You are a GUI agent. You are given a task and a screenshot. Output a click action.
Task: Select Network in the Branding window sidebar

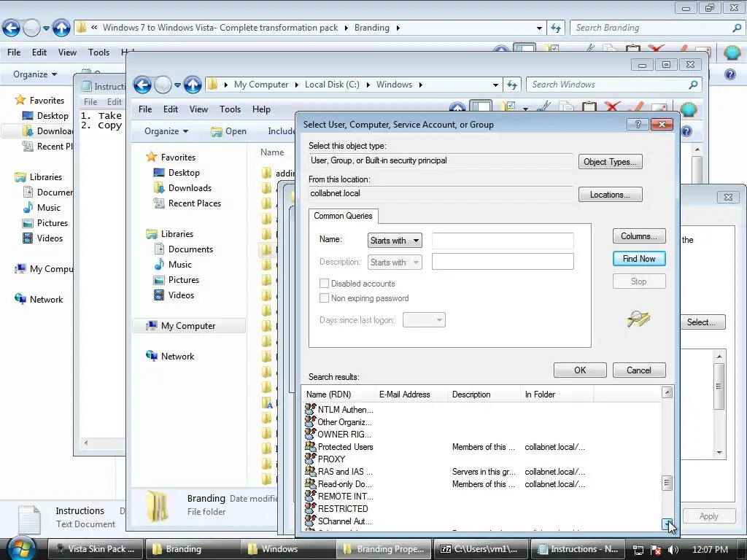pos(39,300)
